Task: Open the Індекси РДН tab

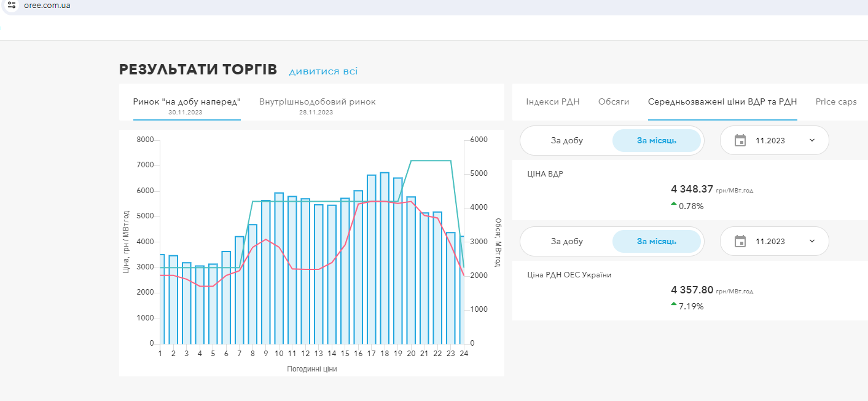Action: click(x=552, y=101)
